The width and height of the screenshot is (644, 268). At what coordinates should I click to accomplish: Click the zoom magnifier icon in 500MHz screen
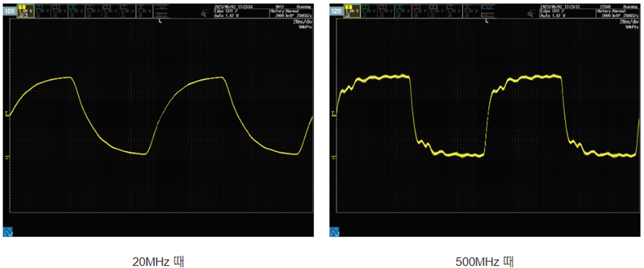531,14
